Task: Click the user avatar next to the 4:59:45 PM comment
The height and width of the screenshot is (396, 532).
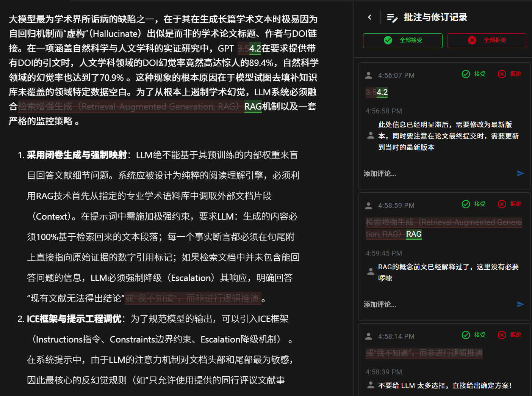Action: pyautogui.click(x=370, y=270)
